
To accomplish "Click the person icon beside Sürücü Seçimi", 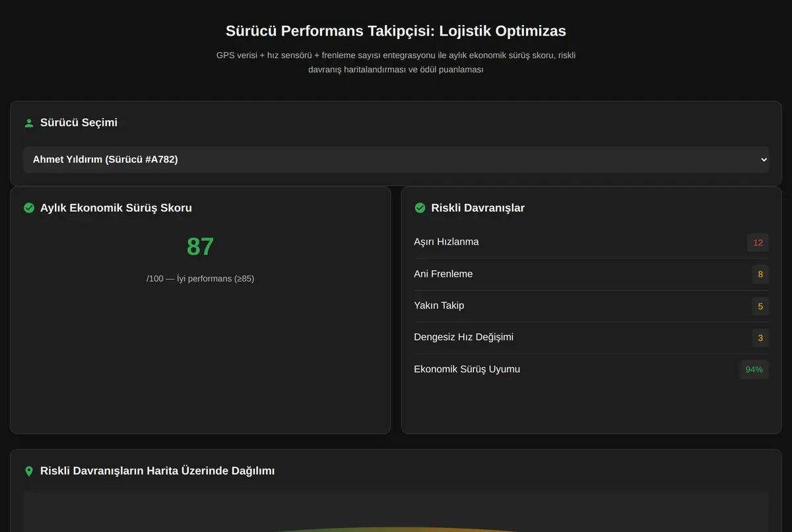I will pyautogui.click(x=29, y=123).
